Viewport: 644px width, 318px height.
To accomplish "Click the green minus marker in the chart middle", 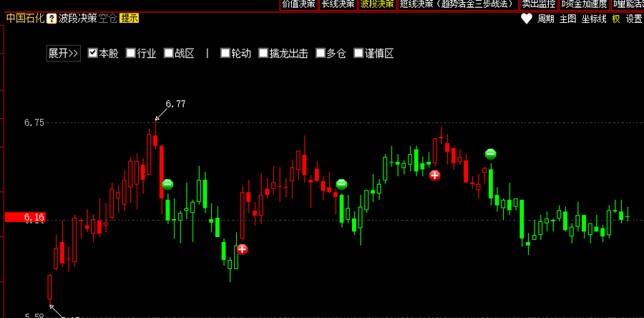I will 342,184.
